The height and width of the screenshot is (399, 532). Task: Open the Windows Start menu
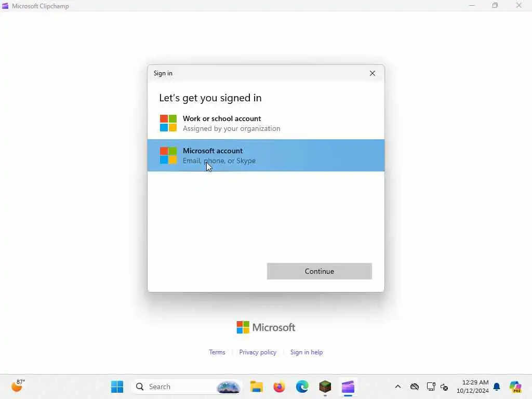point(117,387)
